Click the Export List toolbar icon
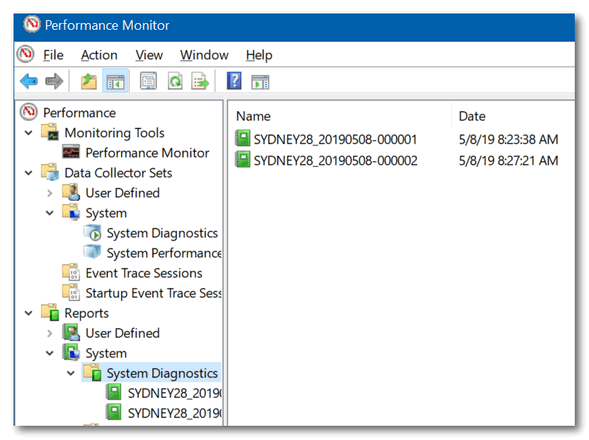The width and height of the screenshot is (589, 440). click(x=200, y=81)
